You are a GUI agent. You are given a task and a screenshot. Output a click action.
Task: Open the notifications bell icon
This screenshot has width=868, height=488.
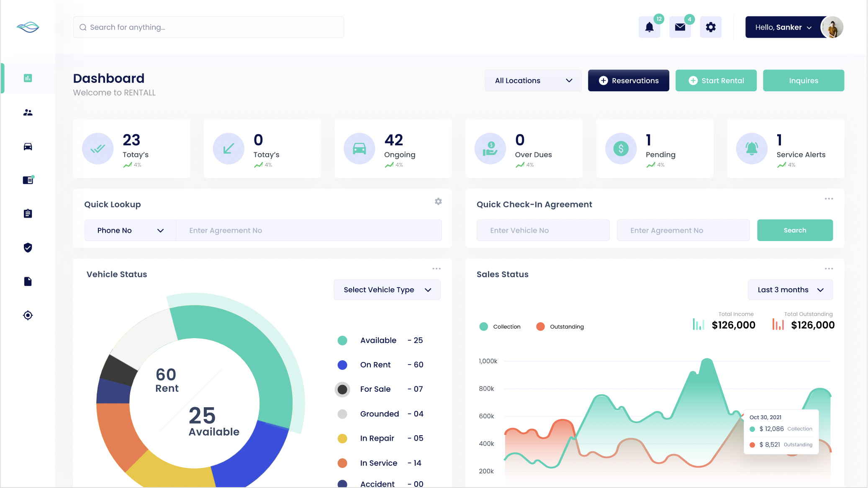[649, 28]
